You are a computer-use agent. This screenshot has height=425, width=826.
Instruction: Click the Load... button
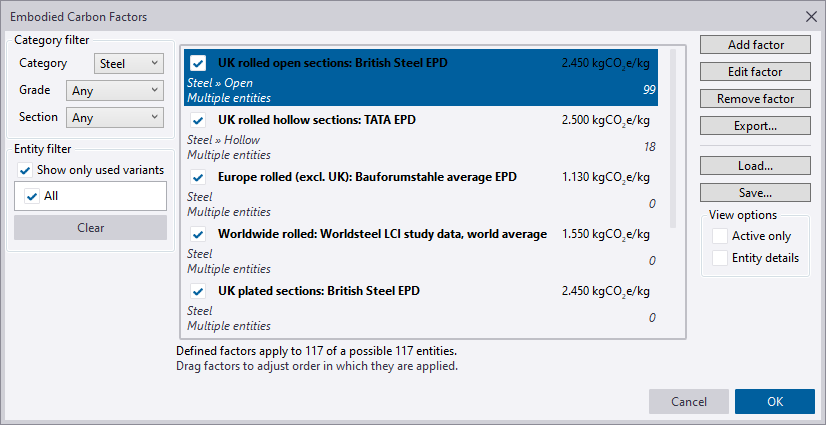tap(755, 165)
